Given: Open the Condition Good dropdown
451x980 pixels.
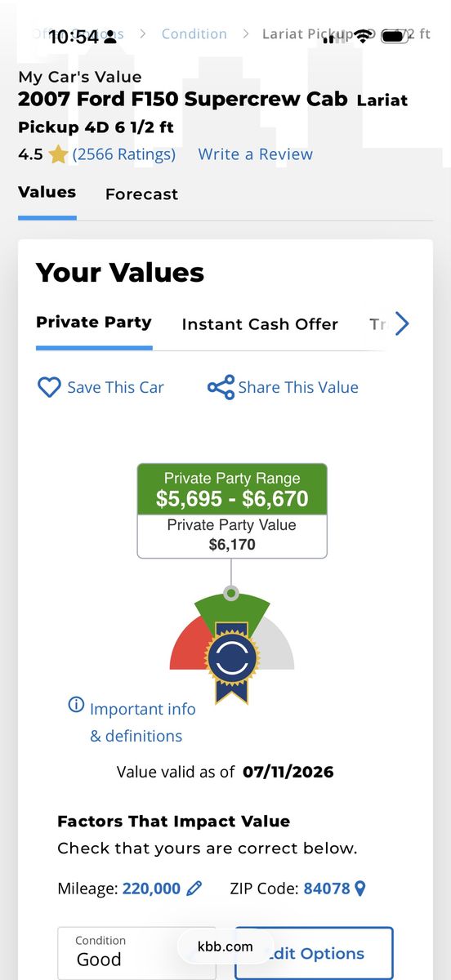Looking at the screenshot, I should pyautogui.click(x=136, y=953).
